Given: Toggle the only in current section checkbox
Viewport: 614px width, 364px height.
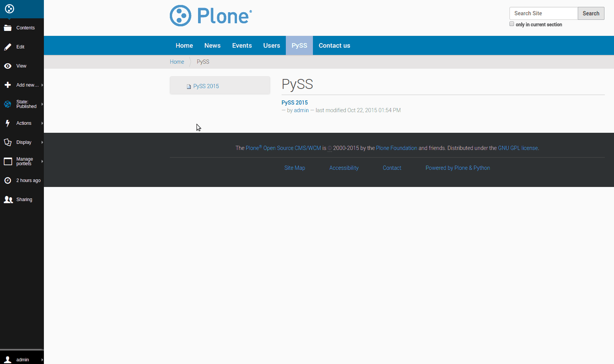Looking at the screenshot, I should pos(512,24).
